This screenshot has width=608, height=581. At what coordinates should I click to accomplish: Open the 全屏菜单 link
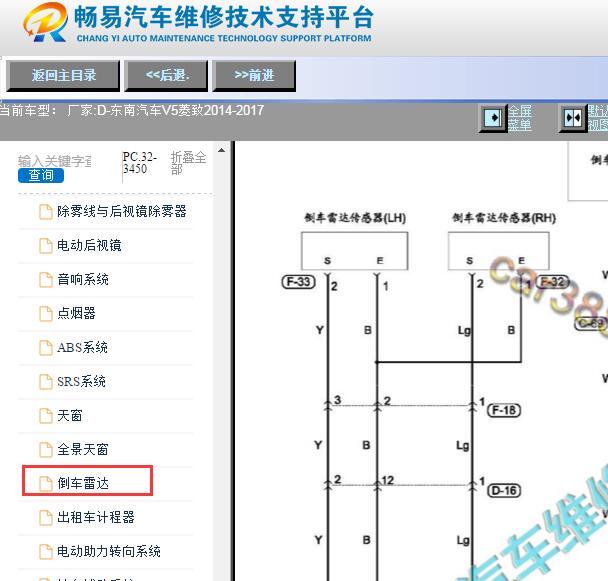520,118
